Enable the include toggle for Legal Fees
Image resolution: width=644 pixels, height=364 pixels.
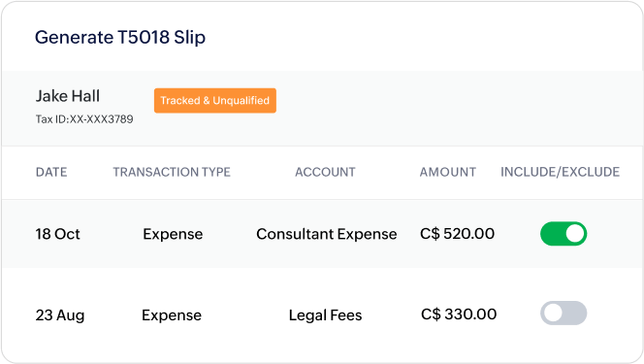click(563, 314)
